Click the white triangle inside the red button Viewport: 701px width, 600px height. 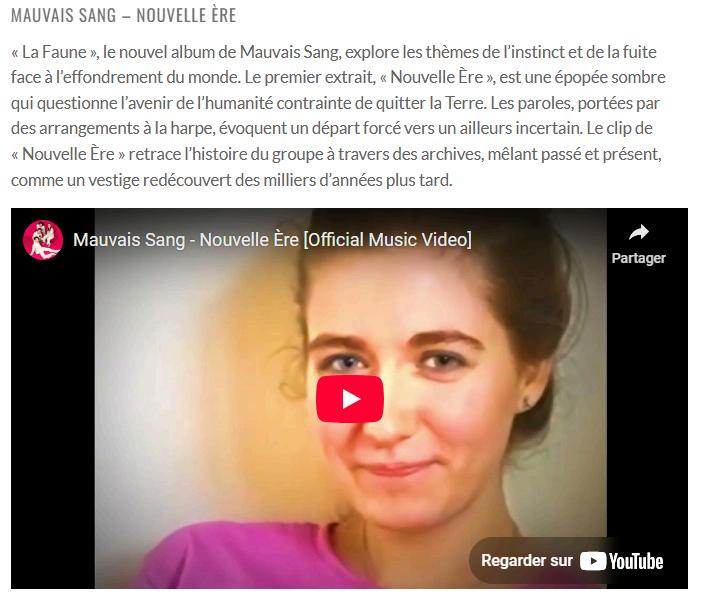tap(351, 399)
